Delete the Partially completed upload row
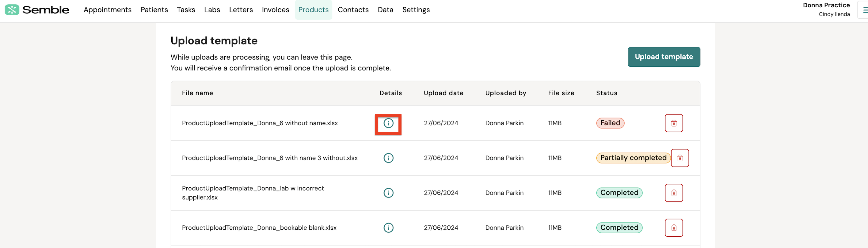Viewport: 868px width, 248px height. click(x=680, y=158)
